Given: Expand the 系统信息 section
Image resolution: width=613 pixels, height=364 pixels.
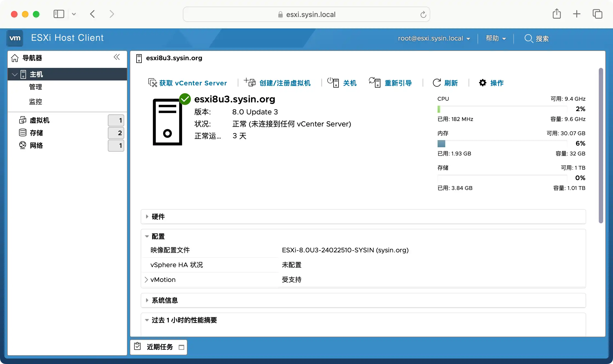Looking at the screenshot, I should coord(148,300).
